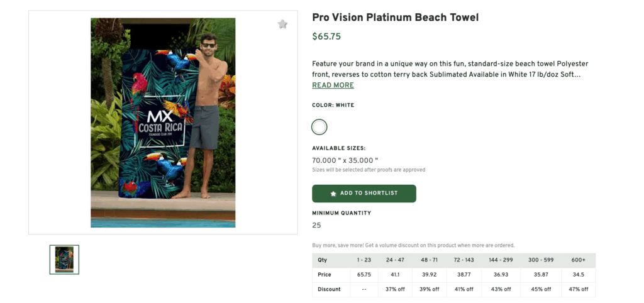Click the 45% off discount cell
This screenshot has height=303, width=644.
[540, 289]
